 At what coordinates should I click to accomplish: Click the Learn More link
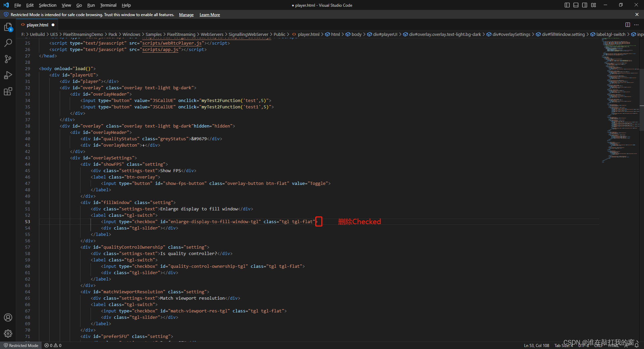(210, 15)
